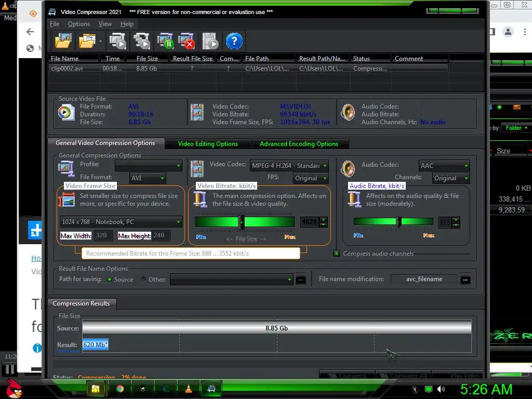This screenshot has height=399, width=532.
Task: Click the Status column header
Action: pos(370,58)
